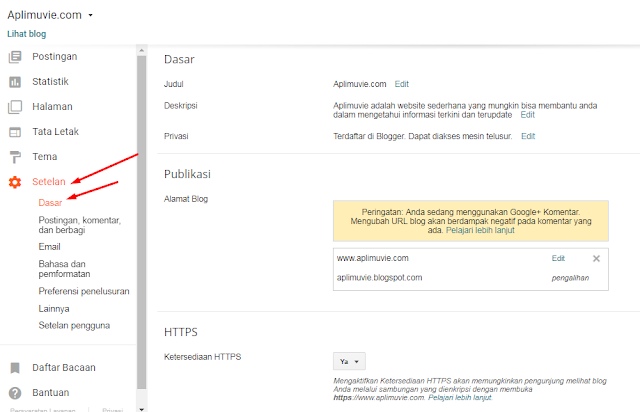The image size is (640, 412).
Task: Click the Tata Letak layout icon
Action: tap(15, 132)
